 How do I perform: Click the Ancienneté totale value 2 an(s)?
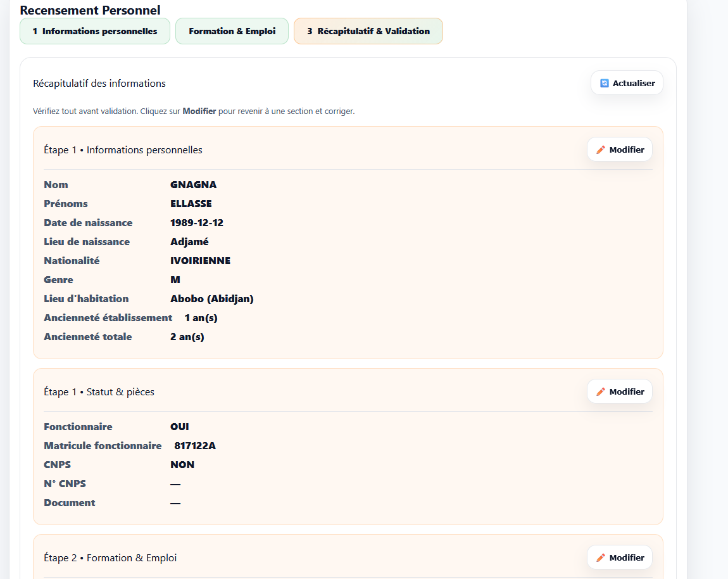point(187,337)
